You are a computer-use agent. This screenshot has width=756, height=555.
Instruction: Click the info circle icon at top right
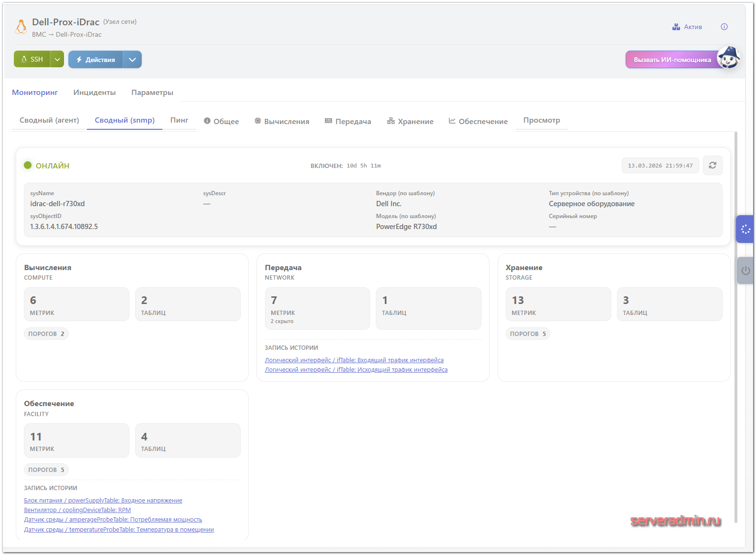(x=724, y=27)
